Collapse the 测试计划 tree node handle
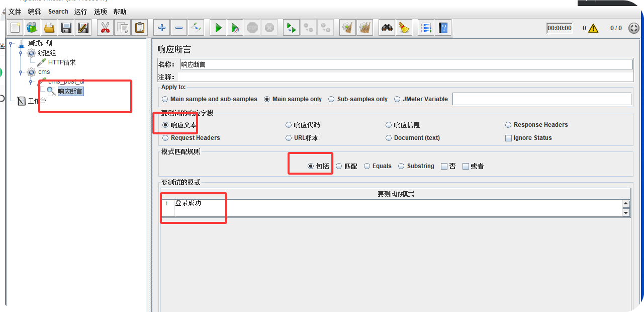Screen dimensions: 644x312 click(11, 43)
